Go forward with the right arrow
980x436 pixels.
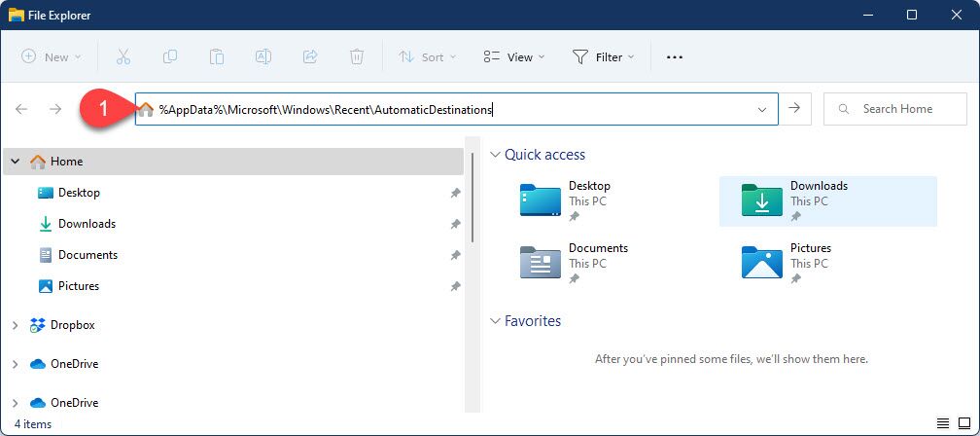coord(55,109)
